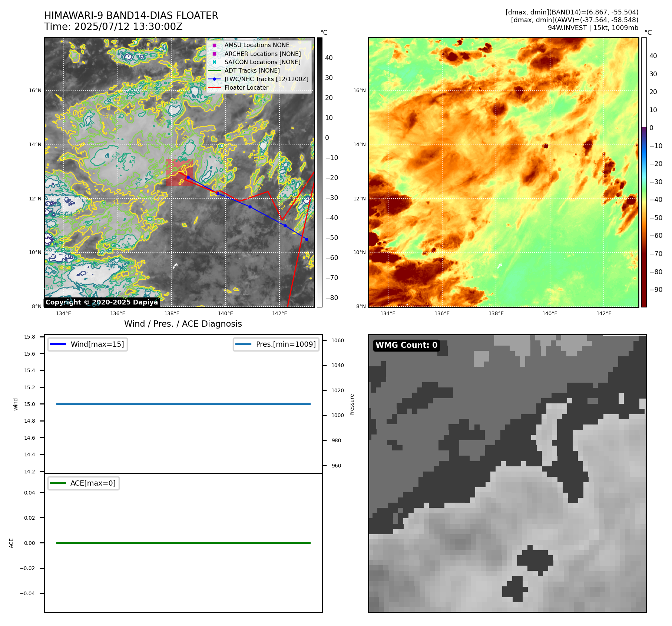Click the '[dmax, dmin](BAND14)=(6.867, -55.504)' text
Image resolution: width=672 pixels, height=626 pixels.
point(572,12)
